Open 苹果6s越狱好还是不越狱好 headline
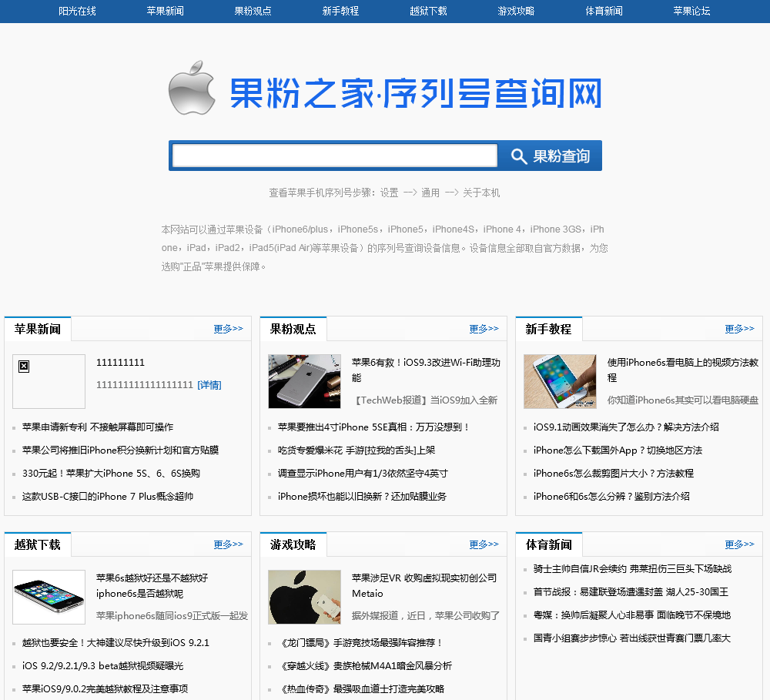Image resolution: width=770 pixels, height=700 pixels. point(152,585)
